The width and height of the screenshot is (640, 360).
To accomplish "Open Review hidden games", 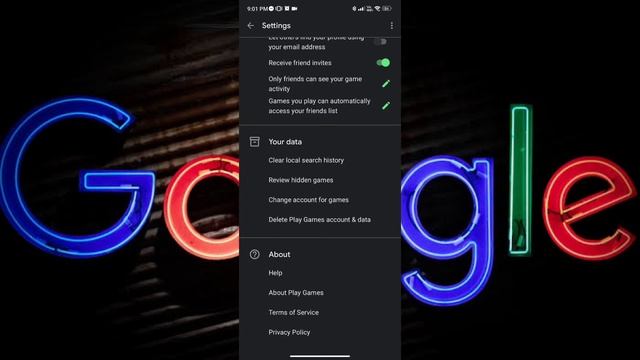I will point(301,180).
